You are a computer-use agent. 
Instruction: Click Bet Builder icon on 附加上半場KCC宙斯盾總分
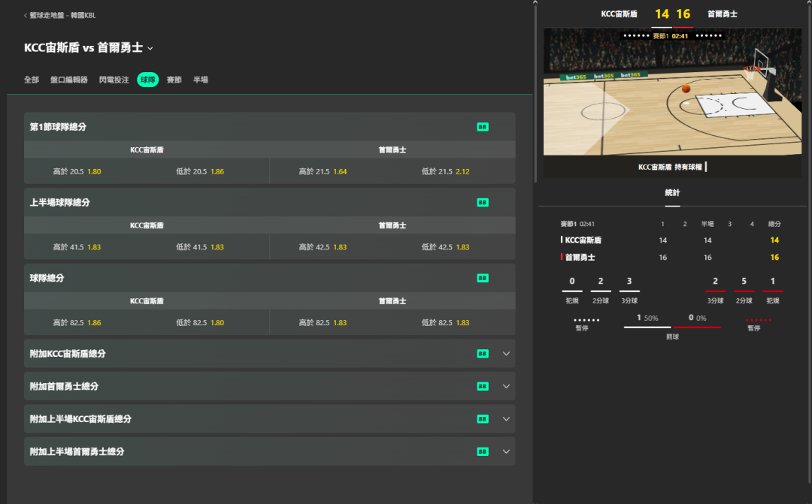click(483, 419)
